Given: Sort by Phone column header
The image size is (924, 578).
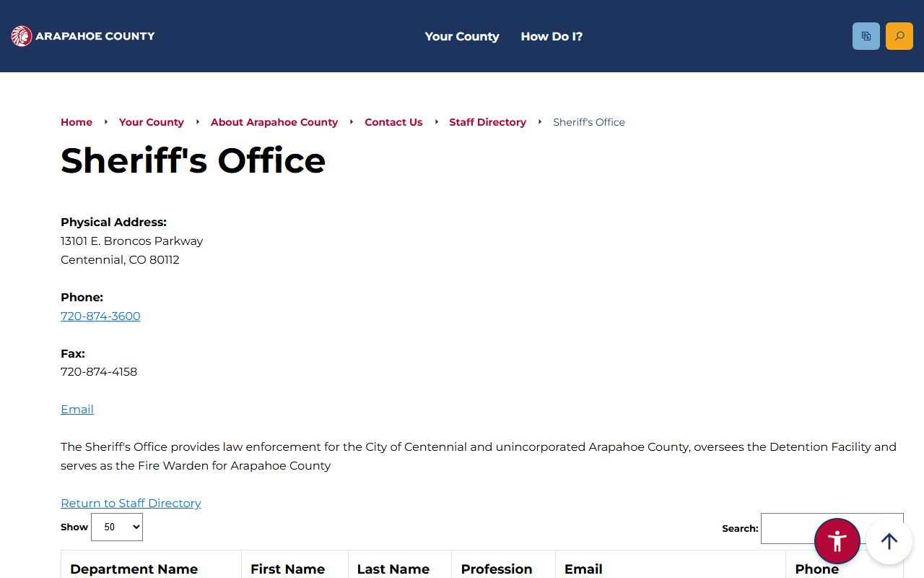Looking at the screenshot, I should (845, 569).
